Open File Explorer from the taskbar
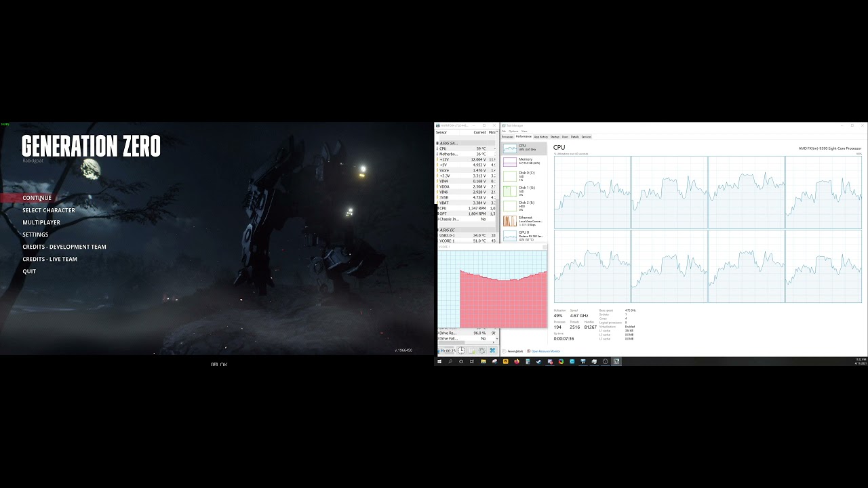Image resolution: width=868 pixels, height=488 pixels. click(x=484, y=361)
